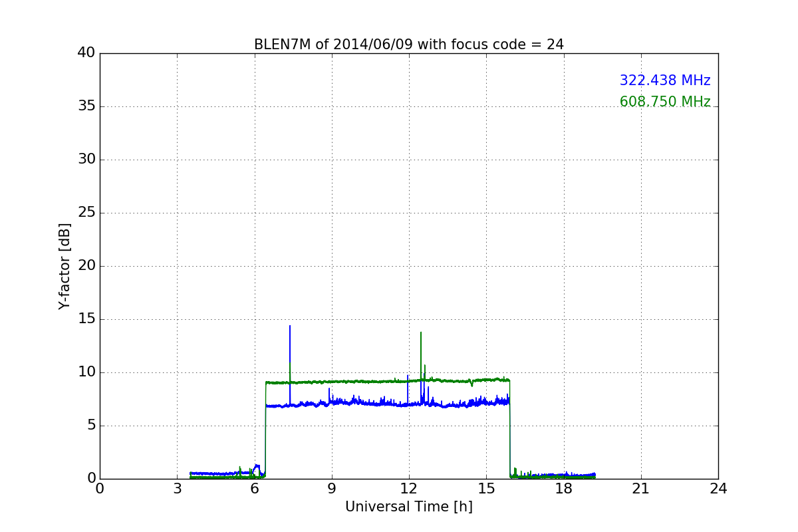Image resolution: width=798 pixels, height=532 pixels.
Task: Select the 322.438 MHz legend label
Action: coord(665,80)
